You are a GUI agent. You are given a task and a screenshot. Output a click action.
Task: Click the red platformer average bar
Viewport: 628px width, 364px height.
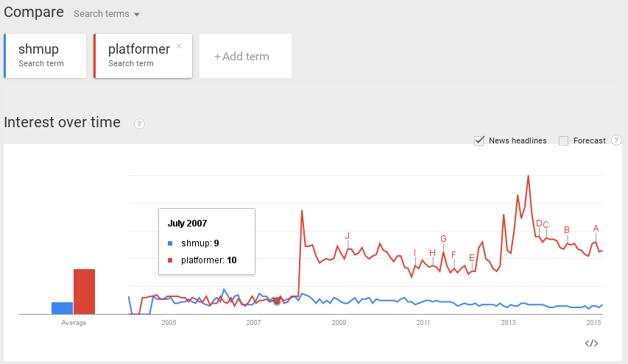[84, 292]
